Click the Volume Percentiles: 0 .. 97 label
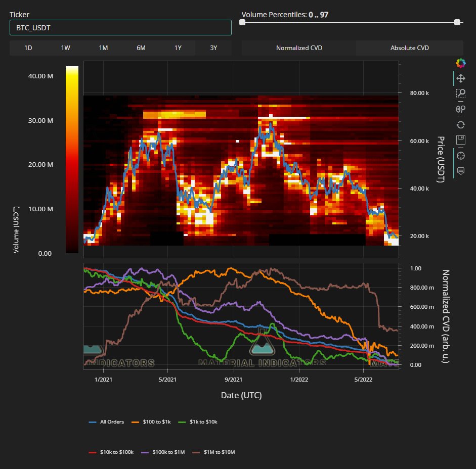 (285, 15)
